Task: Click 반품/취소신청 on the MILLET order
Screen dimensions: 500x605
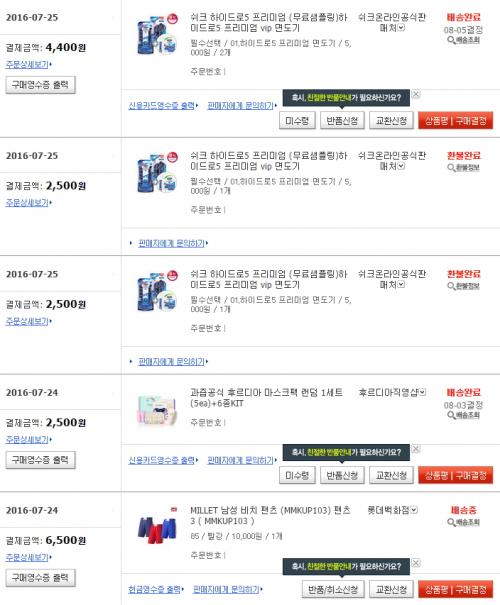Action: (x=333, y=590)
